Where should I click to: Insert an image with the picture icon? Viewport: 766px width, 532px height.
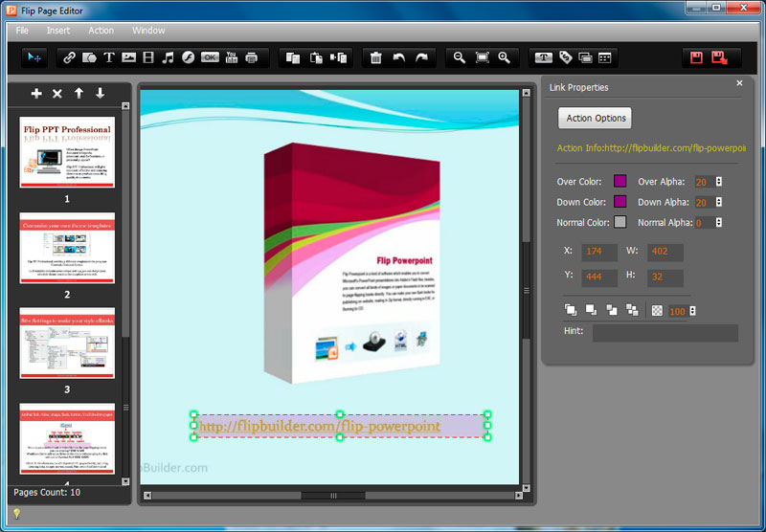point(129,57)
